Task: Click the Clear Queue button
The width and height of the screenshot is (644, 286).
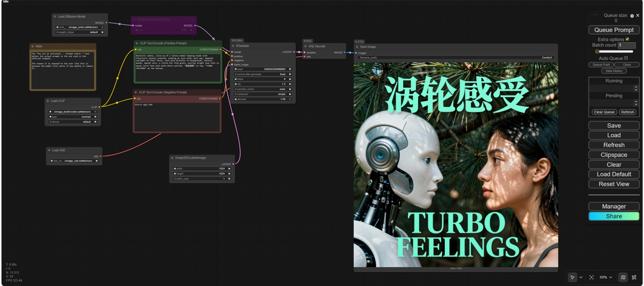Action: (604, 112)
